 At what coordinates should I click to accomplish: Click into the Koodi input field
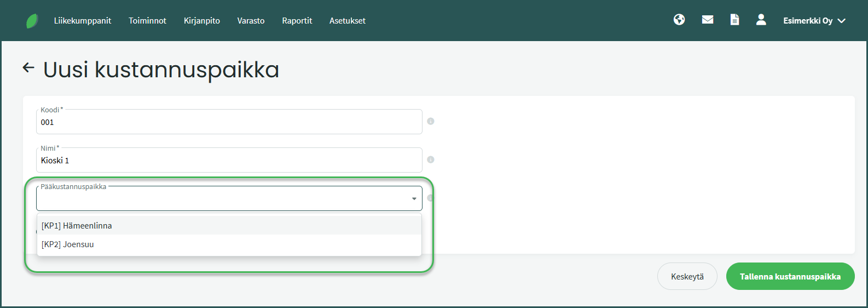pos(229,122)
